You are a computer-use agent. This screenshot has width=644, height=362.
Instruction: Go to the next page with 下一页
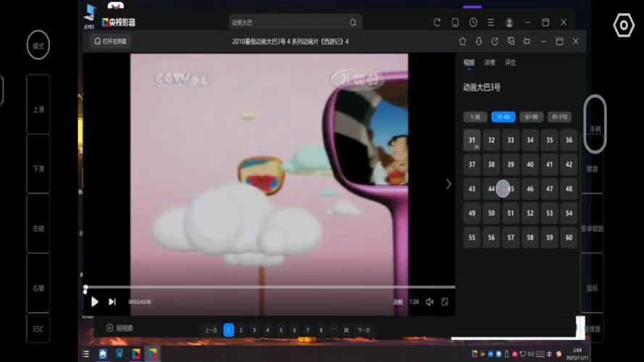coord(364,330)
